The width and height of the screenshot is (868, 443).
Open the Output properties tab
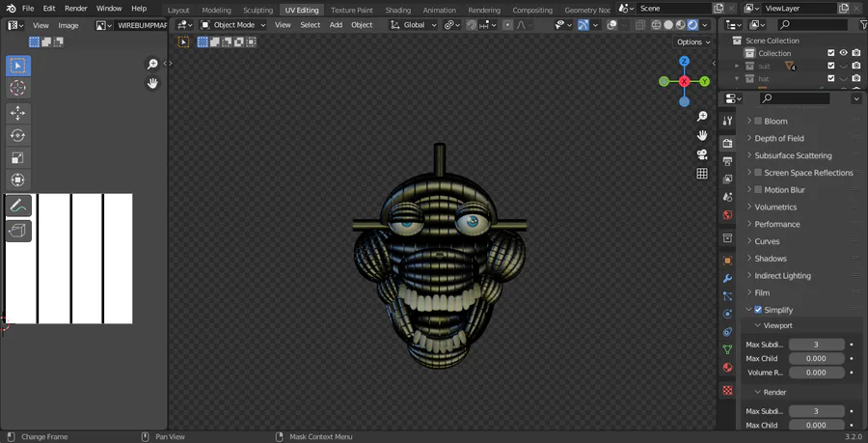pyautogui.click(x=727, y=161)
